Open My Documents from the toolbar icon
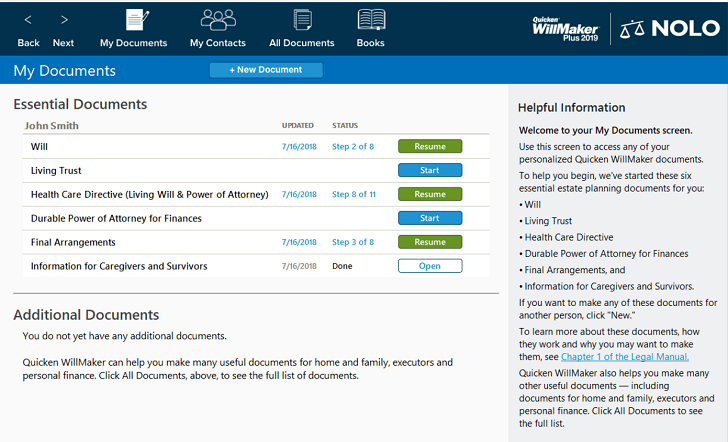 [x=134, y=20]
